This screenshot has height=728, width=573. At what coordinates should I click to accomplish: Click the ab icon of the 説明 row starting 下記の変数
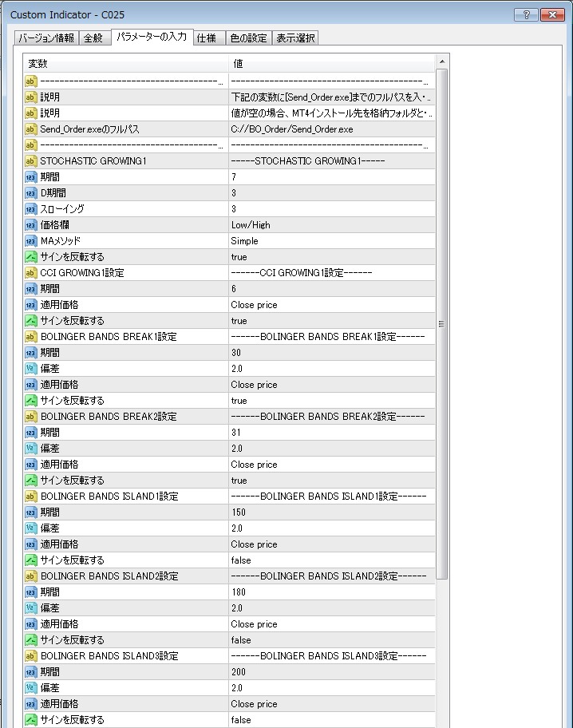click(x=30, y=97)
